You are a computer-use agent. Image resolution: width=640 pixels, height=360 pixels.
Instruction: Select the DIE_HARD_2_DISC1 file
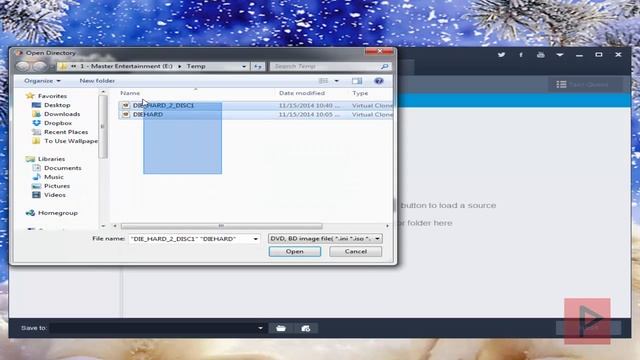[x=256, y=105]
